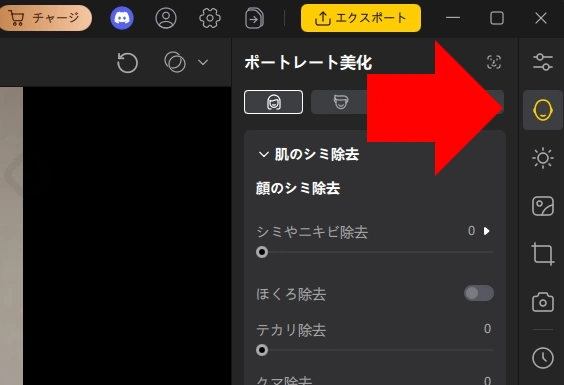Close the application window
The height and width of the screenshot is (385, 564).
click(541, 18)
